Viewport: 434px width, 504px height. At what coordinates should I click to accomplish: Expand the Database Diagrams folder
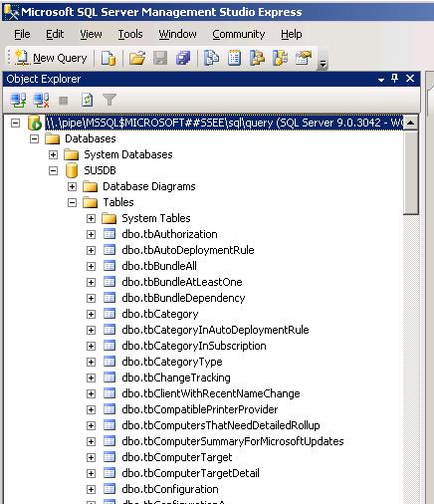coord(72,186)
